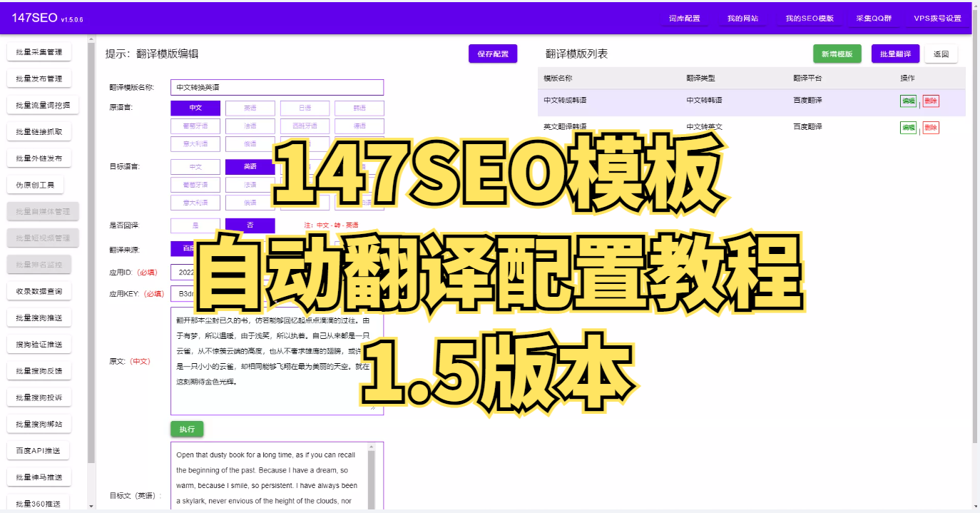Click the purple 保存配置 button
980x513 pixels.
tap(493, 54)
